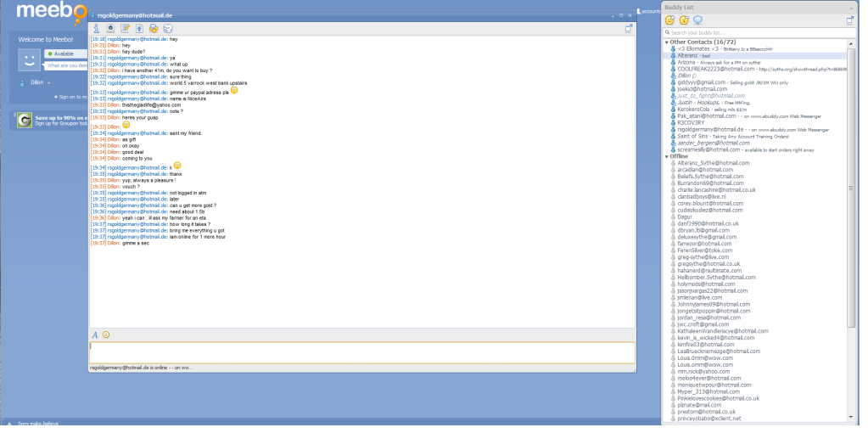Click chat message 'world 5 varrock west bank upstairs'
The width and height of the screenshot is (868, 433).
(208, 83)
